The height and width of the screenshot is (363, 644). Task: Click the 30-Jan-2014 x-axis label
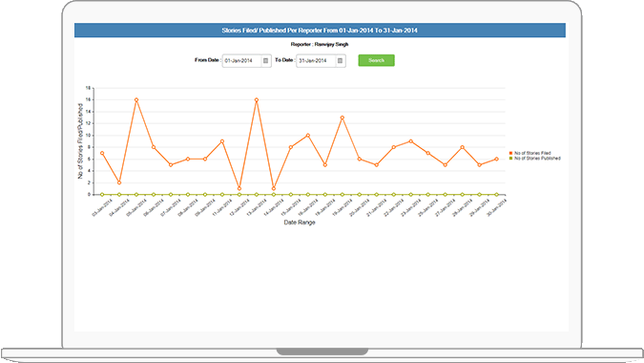pos(496,208)
